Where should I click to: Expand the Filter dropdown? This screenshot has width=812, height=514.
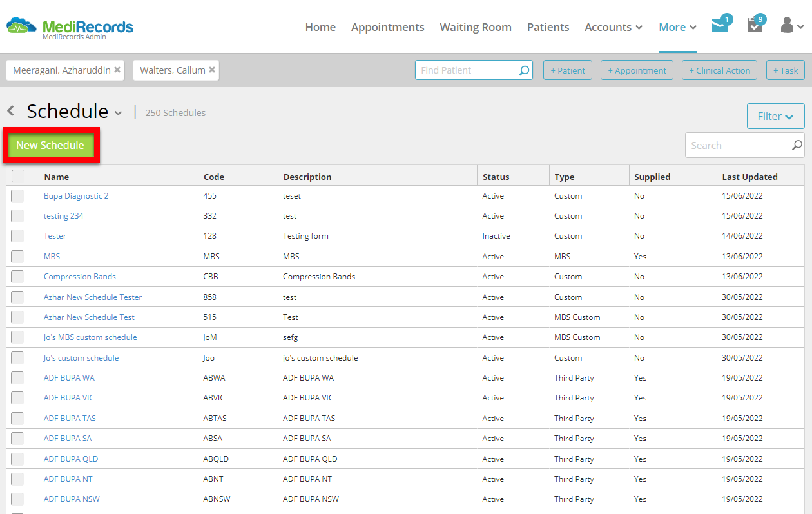coord(775,116)
